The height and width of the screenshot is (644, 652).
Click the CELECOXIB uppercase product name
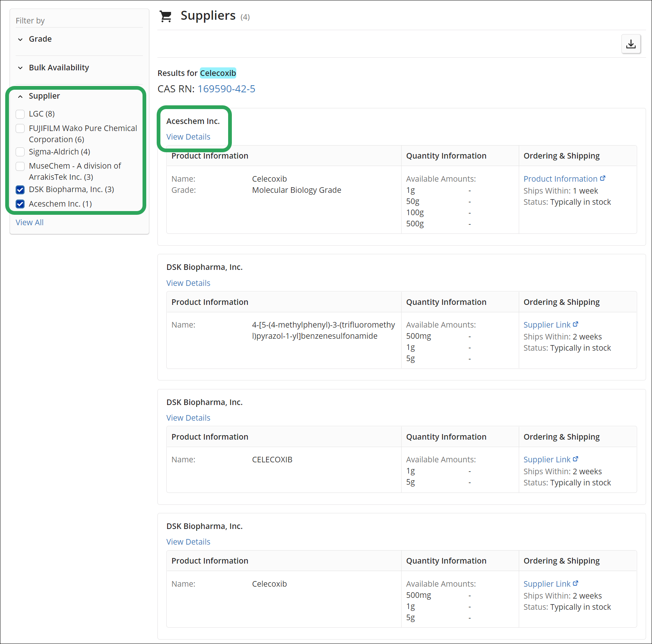[272, 459]
